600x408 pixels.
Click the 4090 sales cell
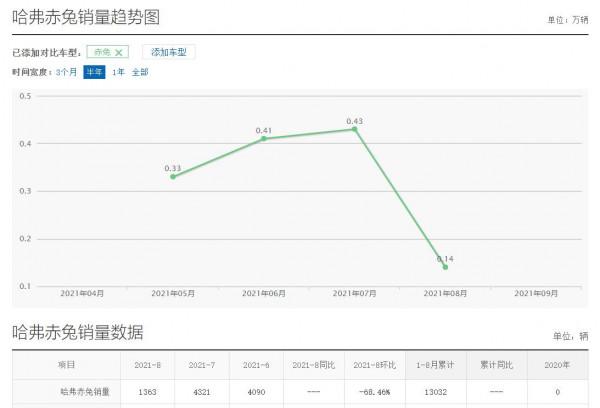click(256, 392)
